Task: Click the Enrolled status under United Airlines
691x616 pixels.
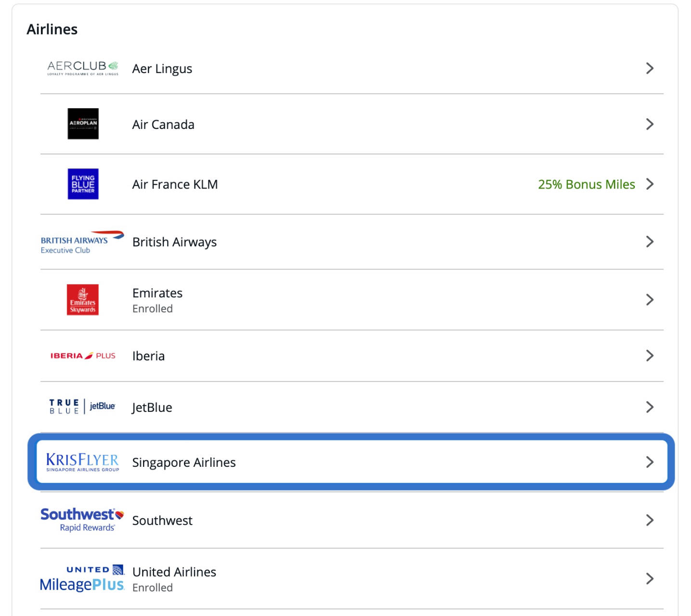Action: point(153,588)
